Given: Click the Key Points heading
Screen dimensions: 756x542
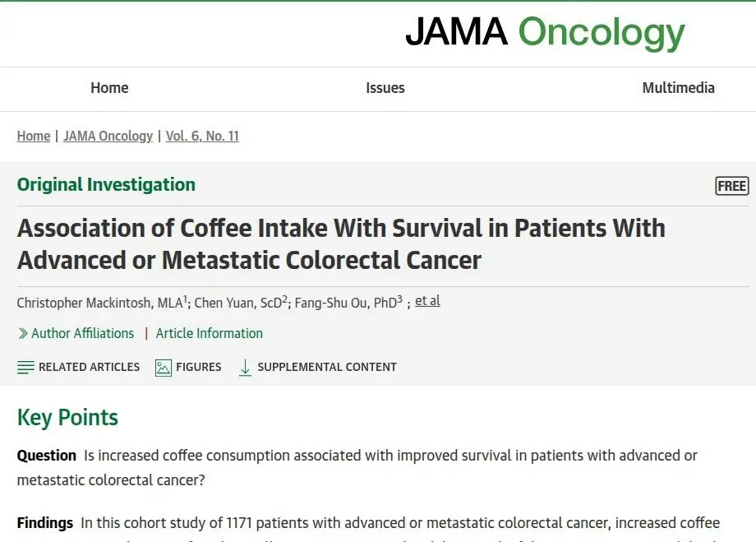Looking at the screenshot, I should coord(67,418).
